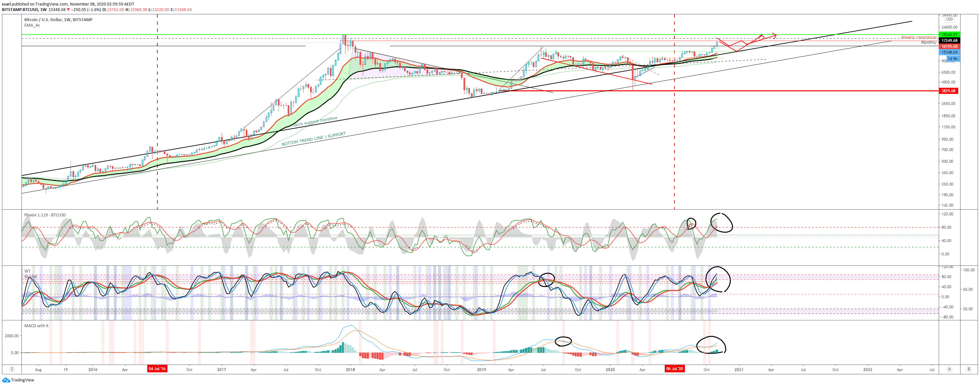Click the EMA_4x indicator label

(x=32, y=25)
